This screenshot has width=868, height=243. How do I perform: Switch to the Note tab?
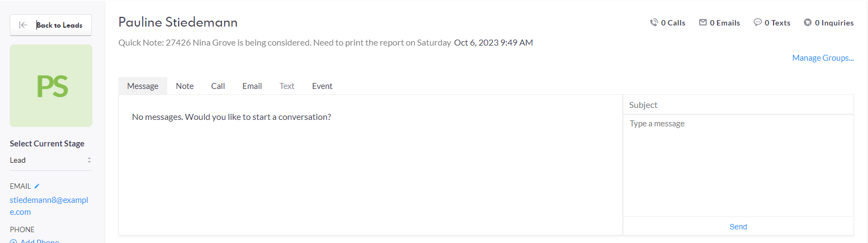tap(185, 86)
